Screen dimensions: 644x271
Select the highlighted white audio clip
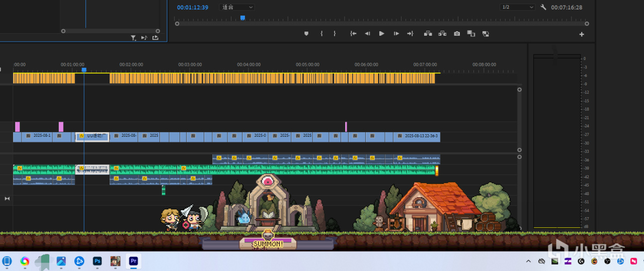[x=92, y=169]
